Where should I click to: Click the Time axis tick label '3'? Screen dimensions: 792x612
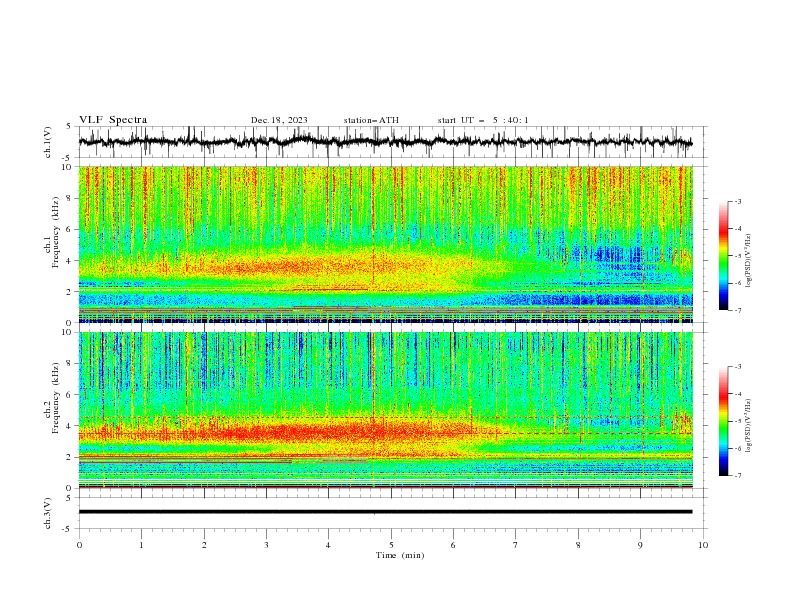[x=266, y=545]
